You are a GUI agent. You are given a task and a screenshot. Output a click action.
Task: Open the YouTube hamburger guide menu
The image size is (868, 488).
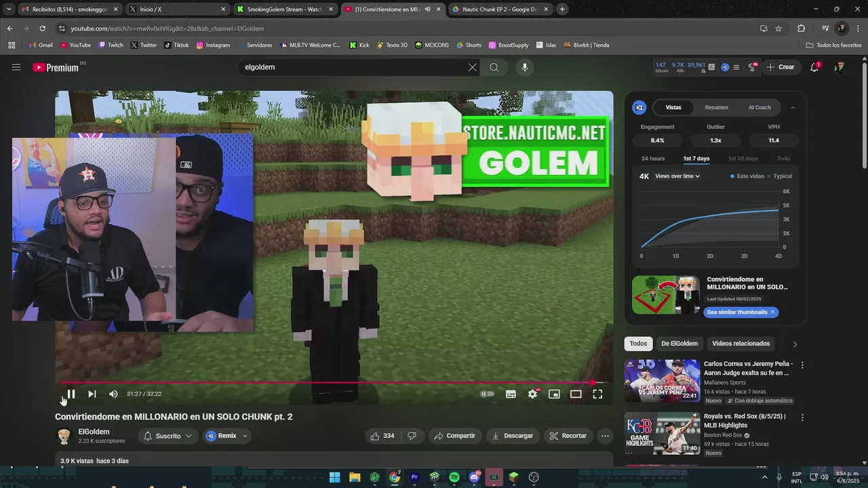pyautogui.click(x=16, y=67)
